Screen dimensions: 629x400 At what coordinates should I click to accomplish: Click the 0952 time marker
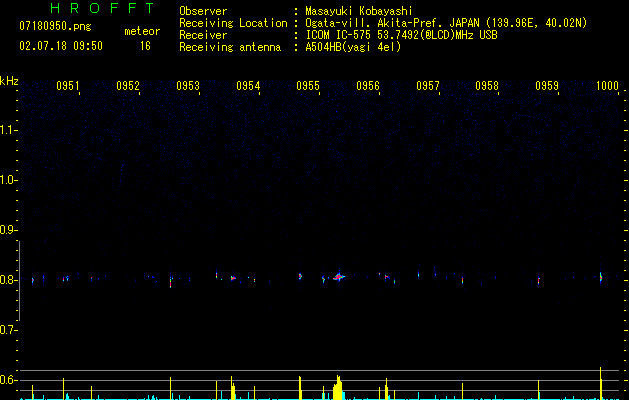(x=128, y=86)
